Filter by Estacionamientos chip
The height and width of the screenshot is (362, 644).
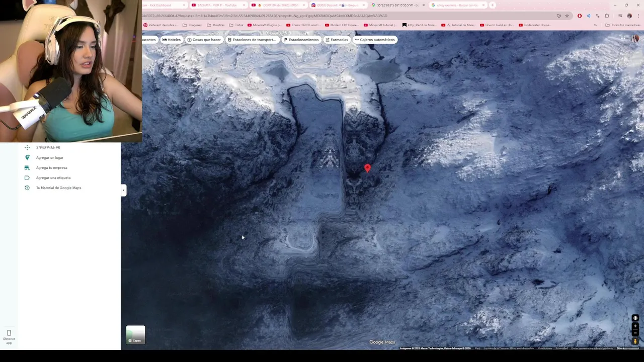pyautogui.click(x=301, y=40)
